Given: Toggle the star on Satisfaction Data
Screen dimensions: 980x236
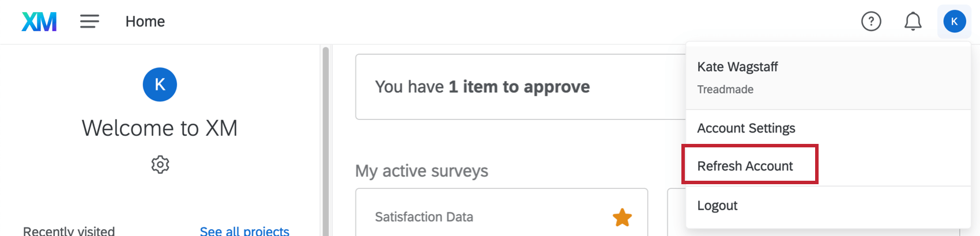Looking at the screenshot, I should click(622, 218).
